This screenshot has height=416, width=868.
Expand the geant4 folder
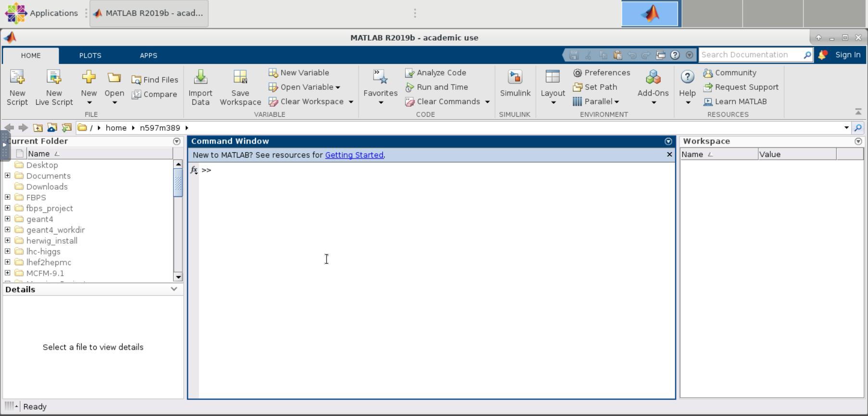click(x=7, y=219)
